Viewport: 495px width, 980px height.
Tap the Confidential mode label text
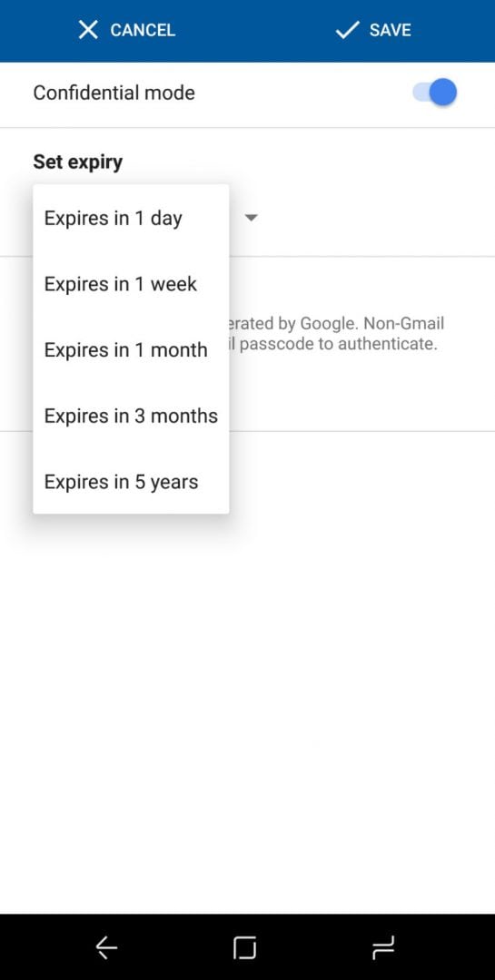click(x=114, y=93)
